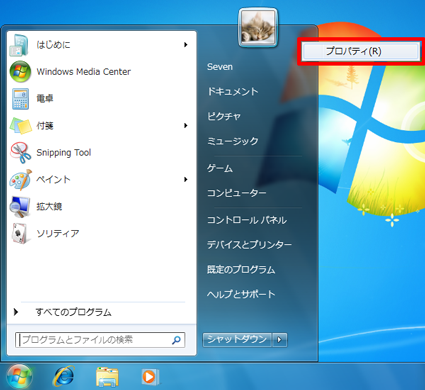
Task: Open ミュージック from the Start menu
Action: pos(233,141)
